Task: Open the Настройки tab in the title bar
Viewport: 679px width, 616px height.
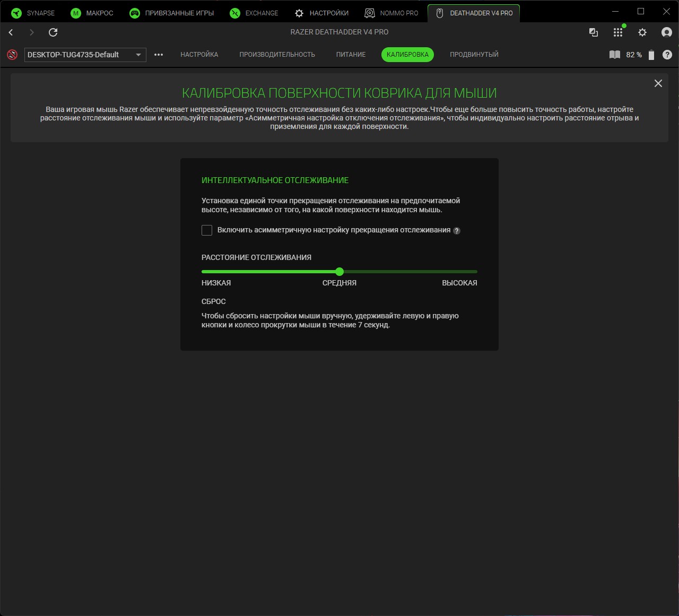Action: pyautogui.click(x=321, y=13)
